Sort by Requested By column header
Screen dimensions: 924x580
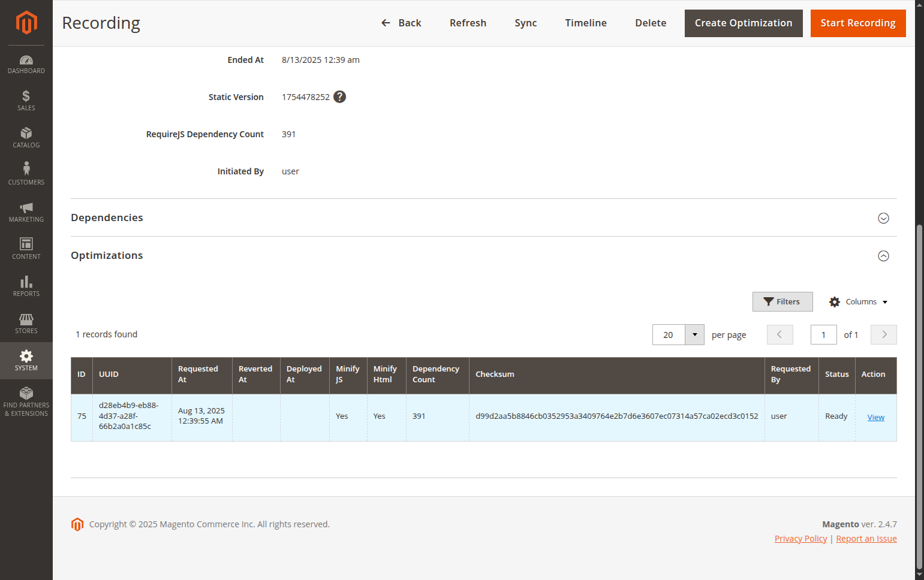[791, 374]
